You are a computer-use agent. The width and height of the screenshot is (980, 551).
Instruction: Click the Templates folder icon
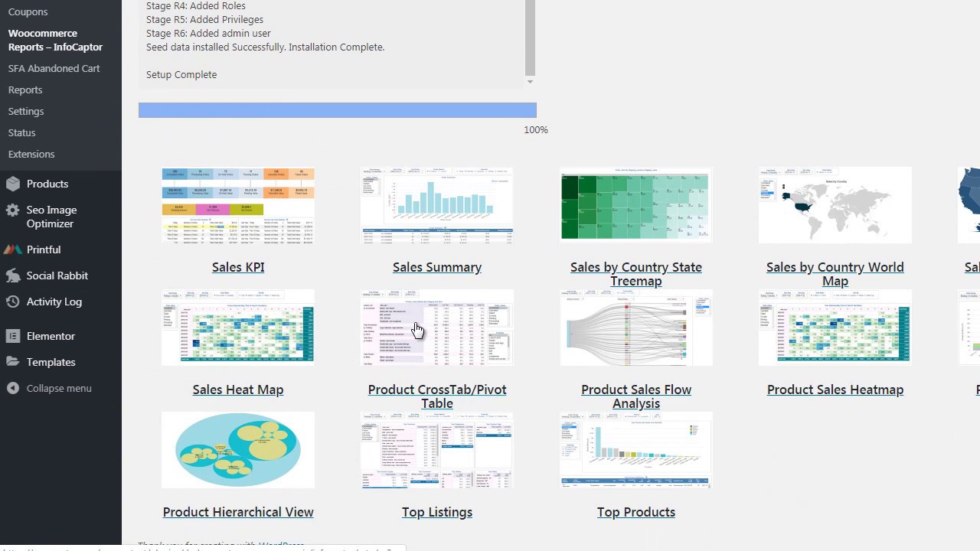pyautogui.click(x=12, y=362)
